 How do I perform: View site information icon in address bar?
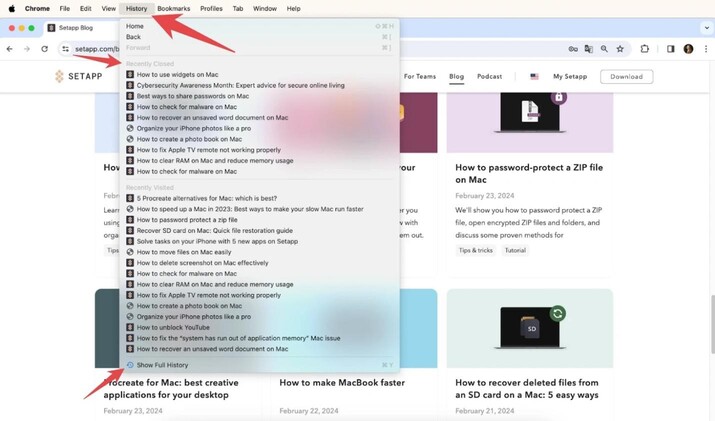click(x=66, y=49)
